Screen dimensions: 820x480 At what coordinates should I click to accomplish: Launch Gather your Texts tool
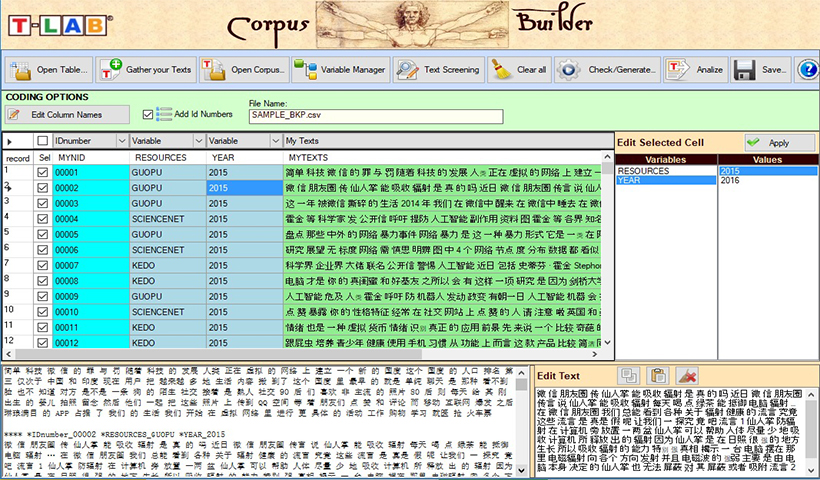pyautogui.click(x=146, y=70)
